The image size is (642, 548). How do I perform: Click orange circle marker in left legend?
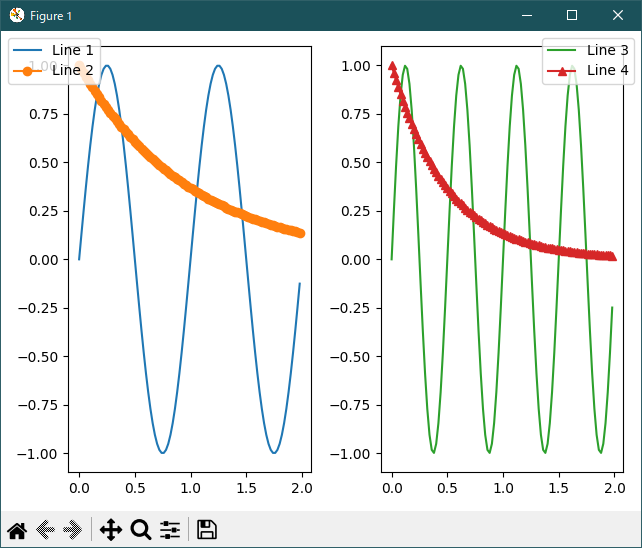pos(27,71)
